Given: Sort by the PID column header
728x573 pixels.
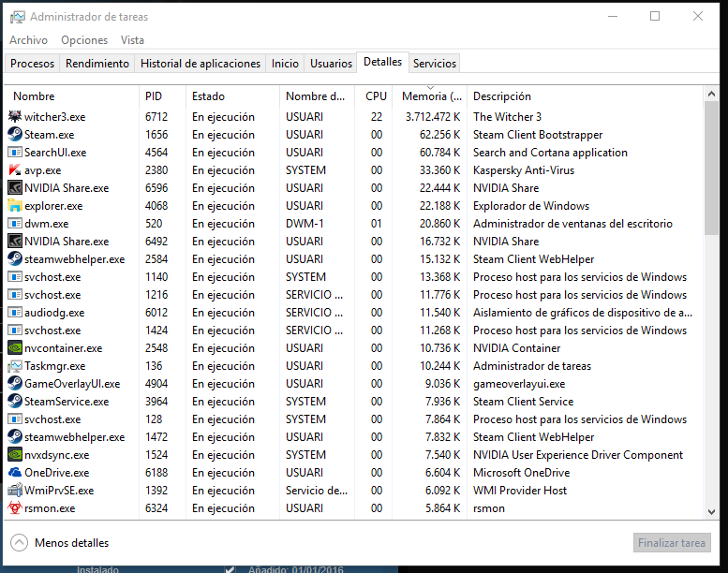Looking at the screenshot, I should (x=162, y=96).
